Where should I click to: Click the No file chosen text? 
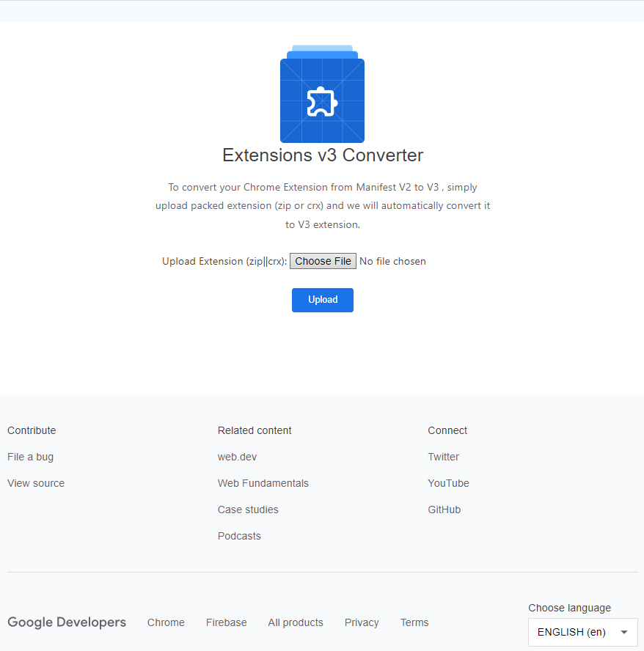pos(392,261)
